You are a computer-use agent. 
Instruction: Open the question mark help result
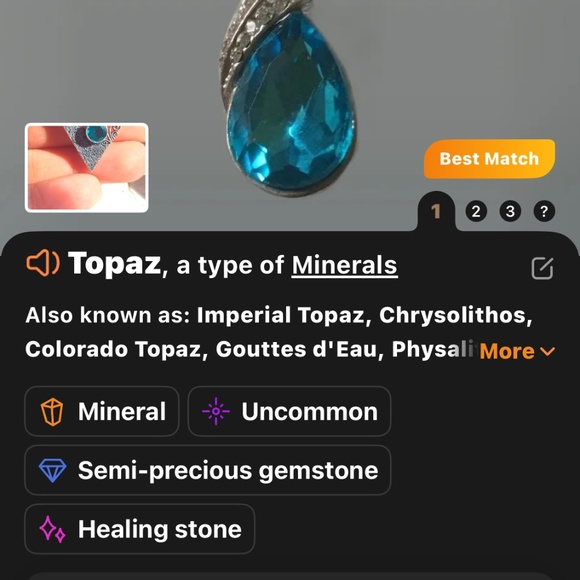point(544,211)
